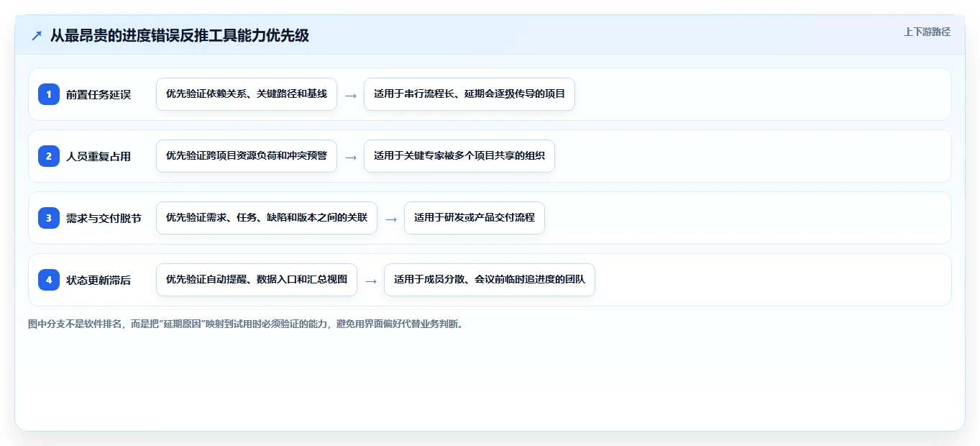Image resolution: width=980 pixels, height=446 pixels.
Task: Click number badge 1 for 前置任务延误
Action: (x=49, y=94)
